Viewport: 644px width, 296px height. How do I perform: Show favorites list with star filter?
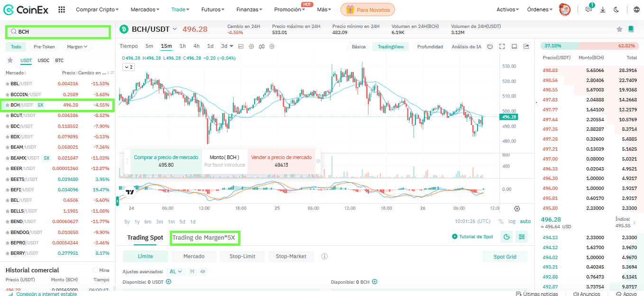[10, 60]
